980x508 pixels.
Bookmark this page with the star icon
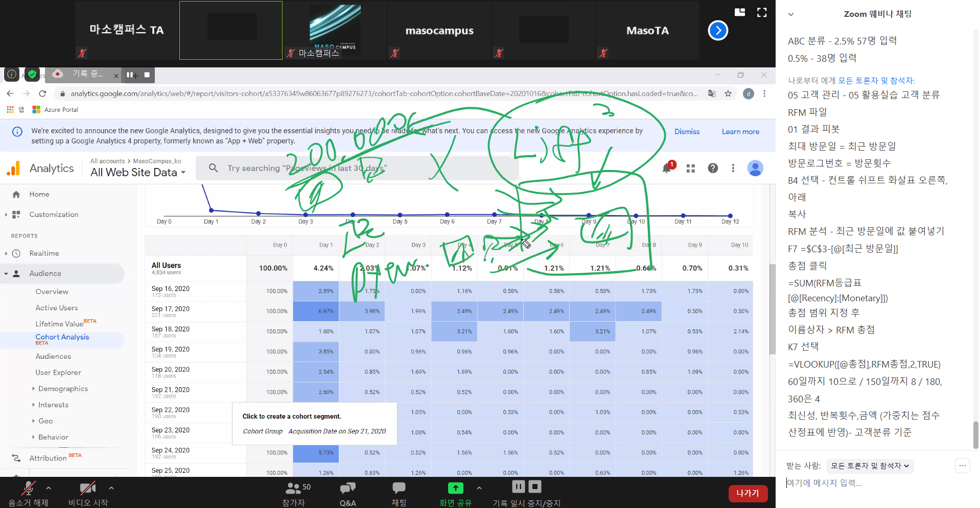pyautogui.click(x=728, y=93)
